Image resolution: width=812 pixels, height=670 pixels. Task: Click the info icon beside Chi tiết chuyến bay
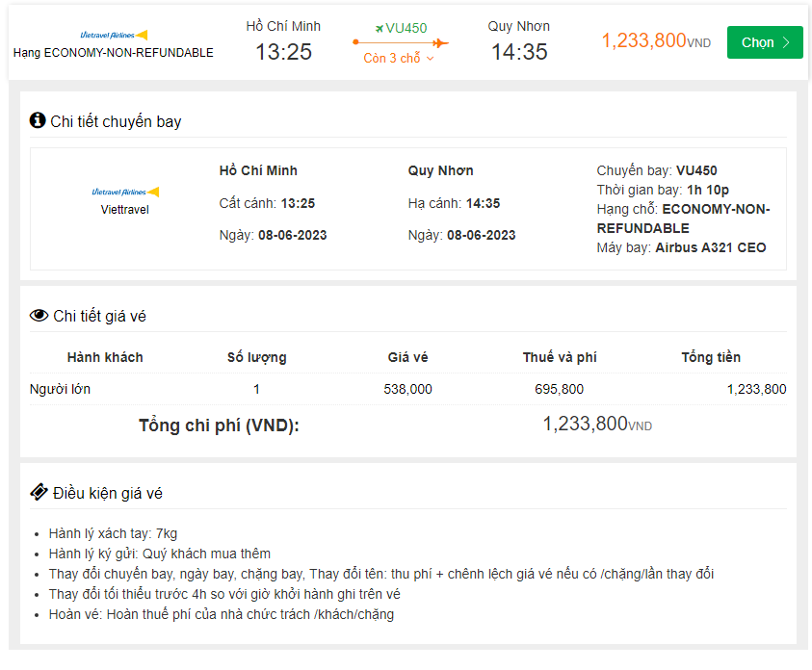click(x=38, y=120)
